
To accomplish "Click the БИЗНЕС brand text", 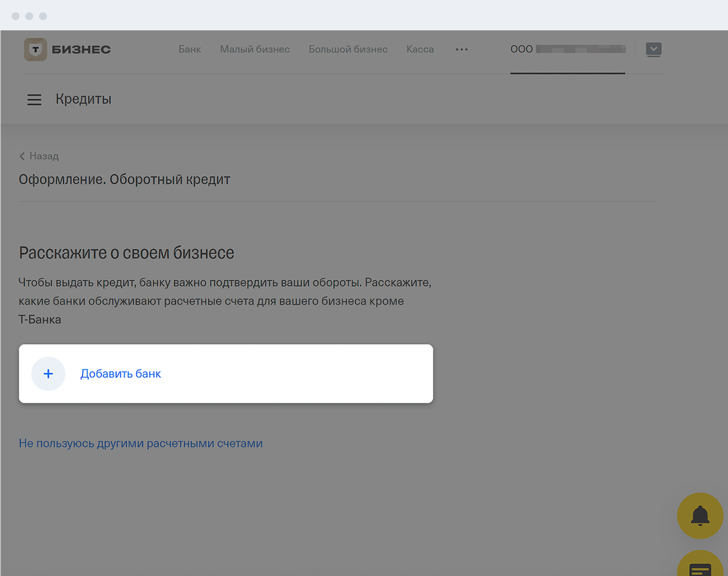I will [x=81, y=49].
